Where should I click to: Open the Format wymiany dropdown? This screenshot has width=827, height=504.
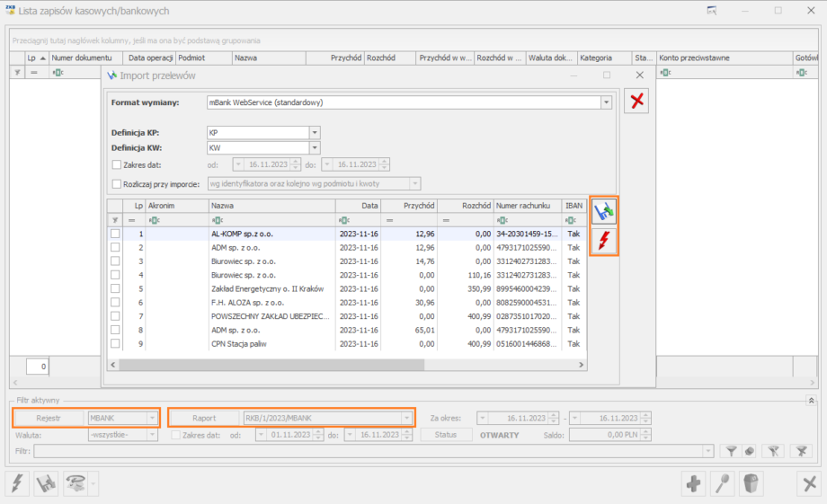pos(606,102)
